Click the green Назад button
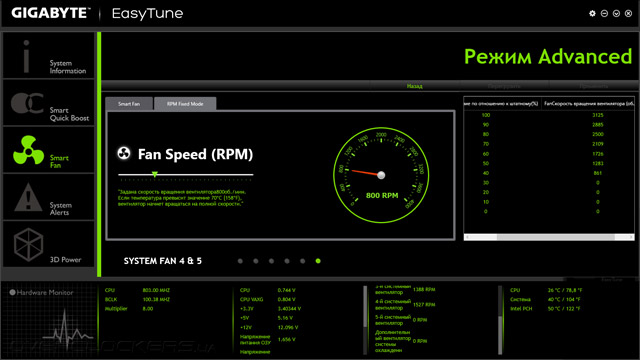Image resolution: width=640 pixels, height=360 pixels. click(415, 86)
